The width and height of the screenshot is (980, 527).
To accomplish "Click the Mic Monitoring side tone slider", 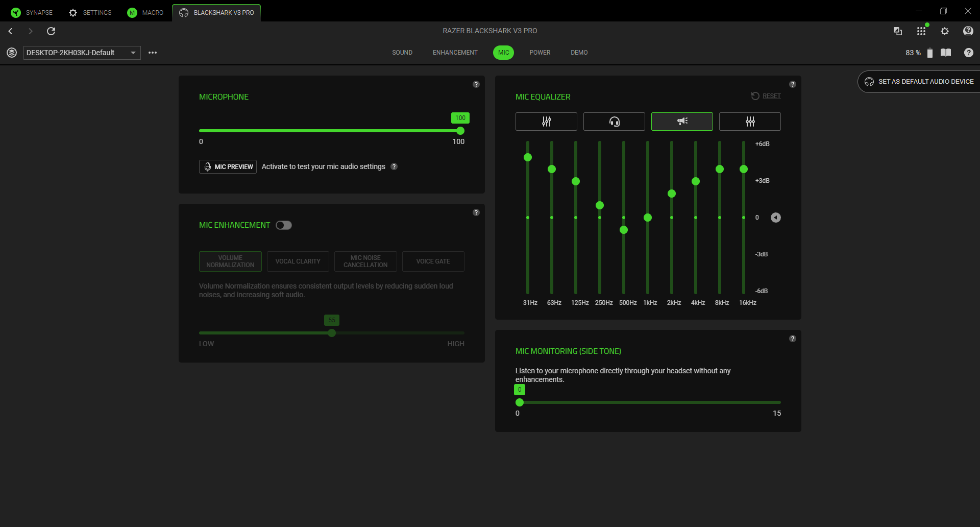I will [x=648, y=402].
